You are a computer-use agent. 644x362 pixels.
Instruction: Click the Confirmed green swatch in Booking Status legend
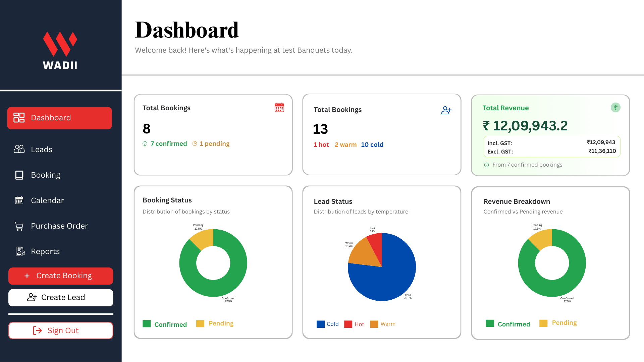[147, 323]
